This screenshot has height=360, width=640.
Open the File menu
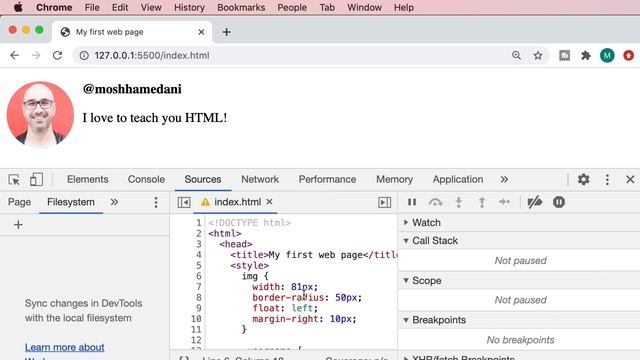point(92,7)
